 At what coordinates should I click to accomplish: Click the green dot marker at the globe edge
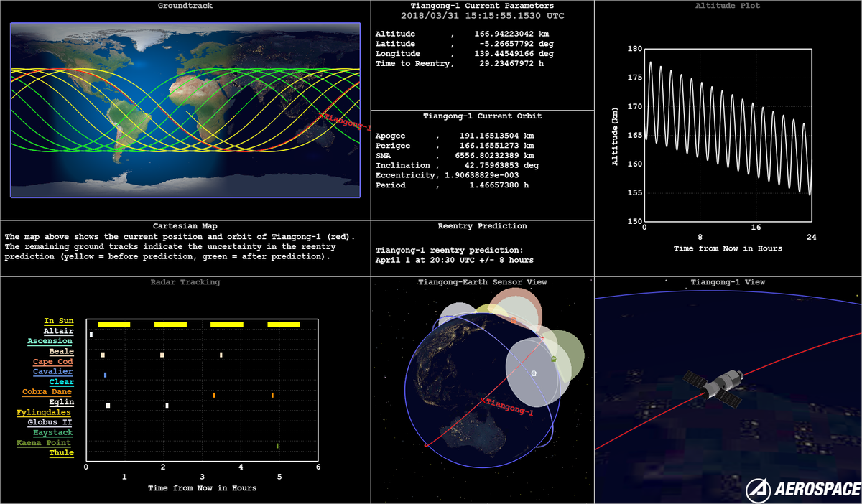click(x=554, y=358)
